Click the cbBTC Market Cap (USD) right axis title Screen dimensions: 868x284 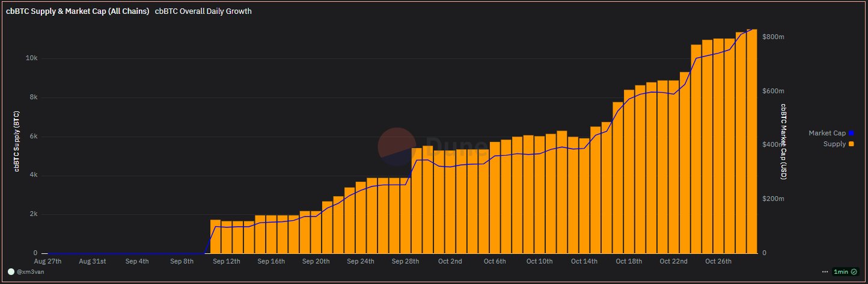tap(784, 141)
